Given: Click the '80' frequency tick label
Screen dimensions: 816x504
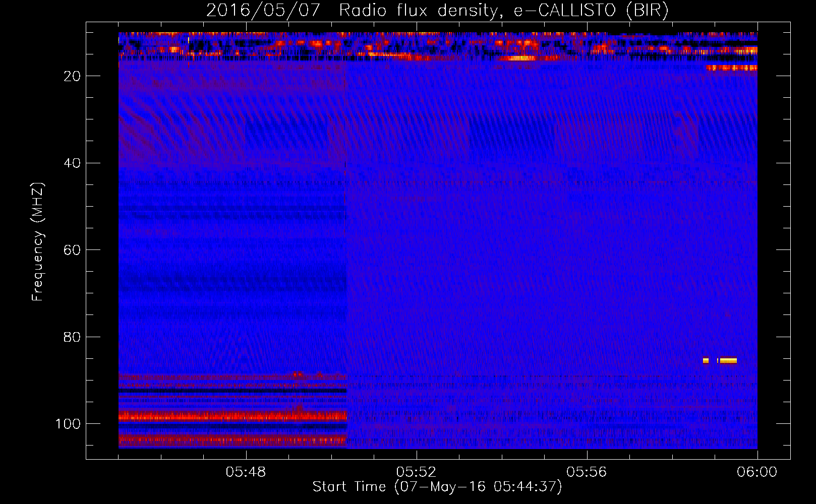Looking at the screenshot, I should click(x=72, y=337).
